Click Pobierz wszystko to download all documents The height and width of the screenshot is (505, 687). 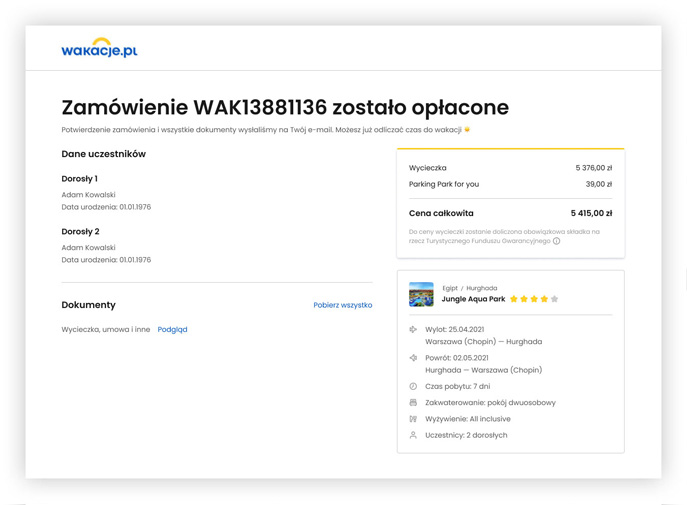click(x=343, y=305)
